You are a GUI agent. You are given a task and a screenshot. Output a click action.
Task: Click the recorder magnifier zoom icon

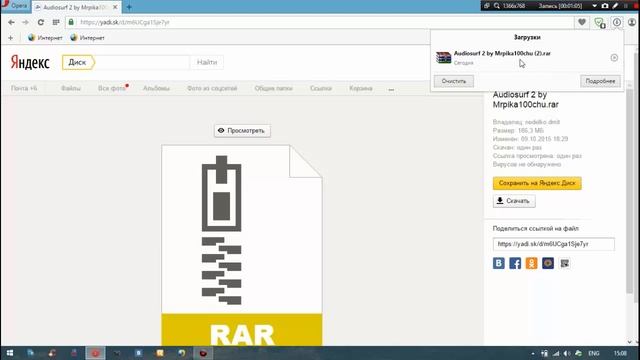[497, 6]
